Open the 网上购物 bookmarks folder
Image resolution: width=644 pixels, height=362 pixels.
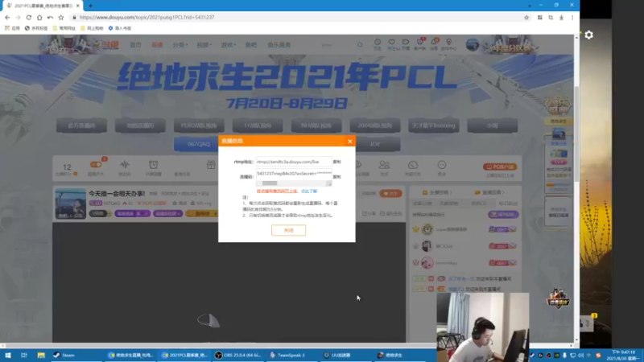pyautogui.click(x=92, y=28)
